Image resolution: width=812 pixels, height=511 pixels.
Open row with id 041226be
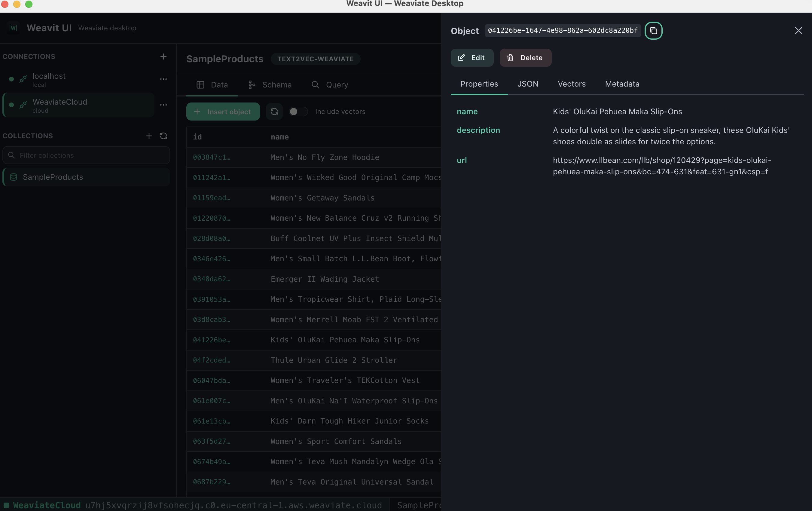tap(314, 340)
